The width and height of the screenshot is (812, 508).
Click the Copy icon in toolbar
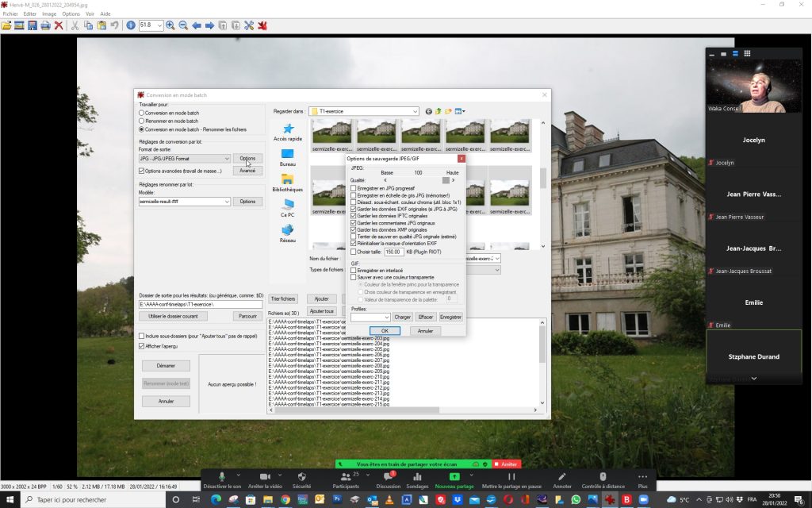(88, 25)
